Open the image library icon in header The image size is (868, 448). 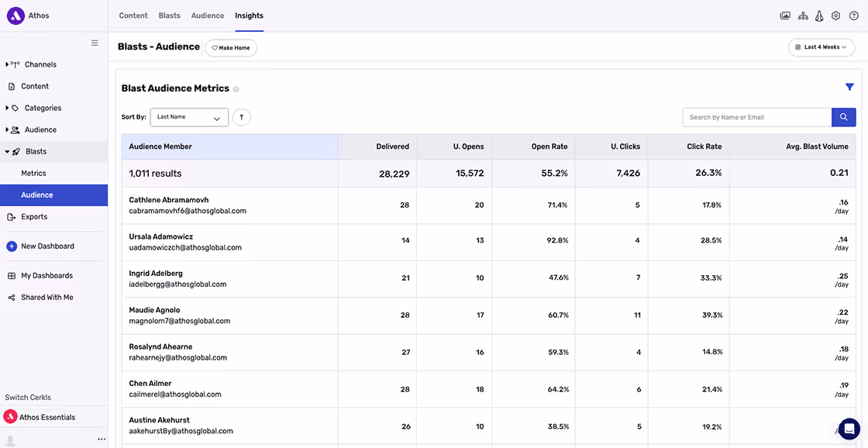pos(785,16)
